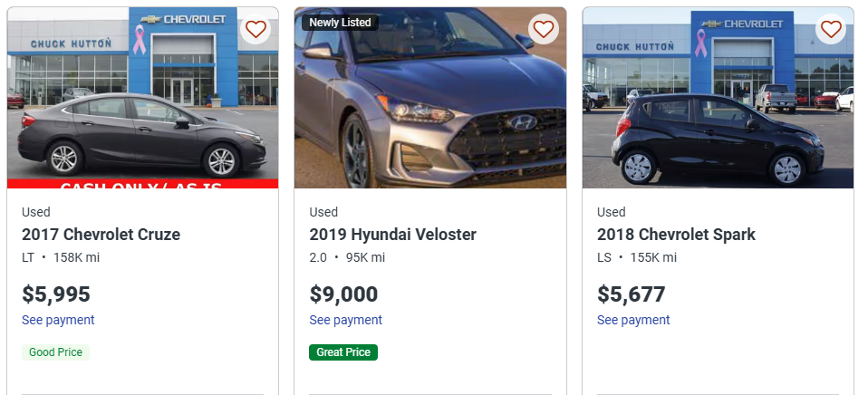This screenshot has height=395, width=868.
Task: Click the Great Price badge
Action: pyautogui.click(x=343, y=352)
